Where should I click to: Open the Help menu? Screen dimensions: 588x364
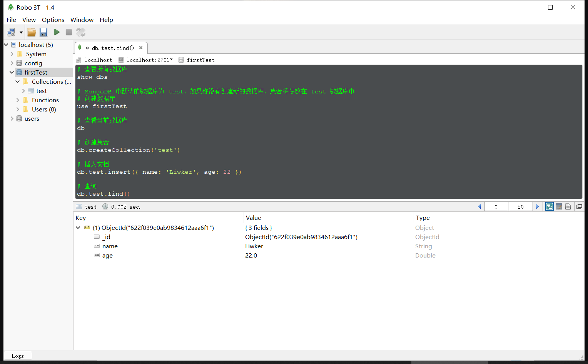[x=106, y=20]
